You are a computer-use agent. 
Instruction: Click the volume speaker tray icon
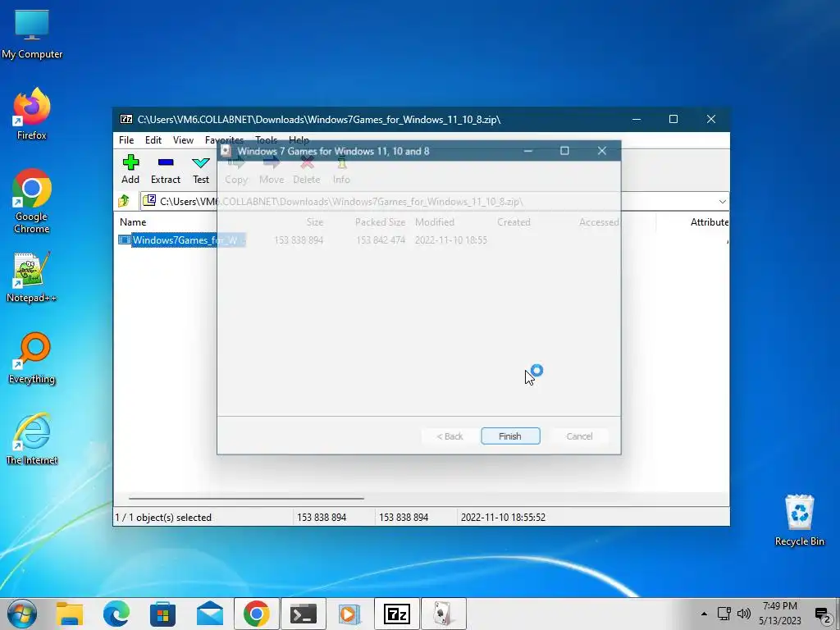coord(743,614)
